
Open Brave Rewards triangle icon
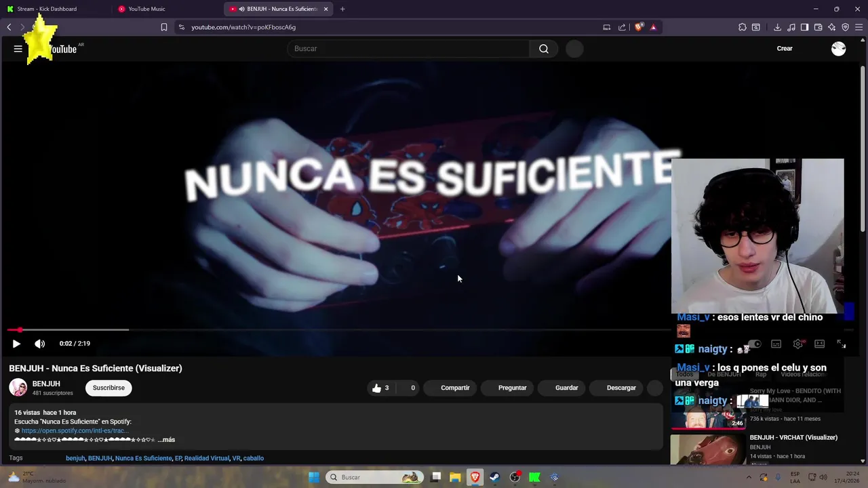653,27
